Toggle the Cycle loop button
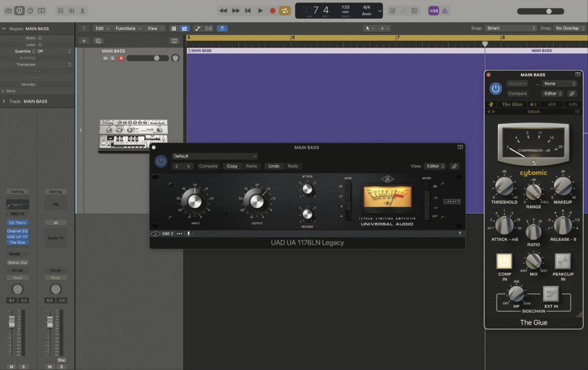588x370 pixels. coord(285,10)
